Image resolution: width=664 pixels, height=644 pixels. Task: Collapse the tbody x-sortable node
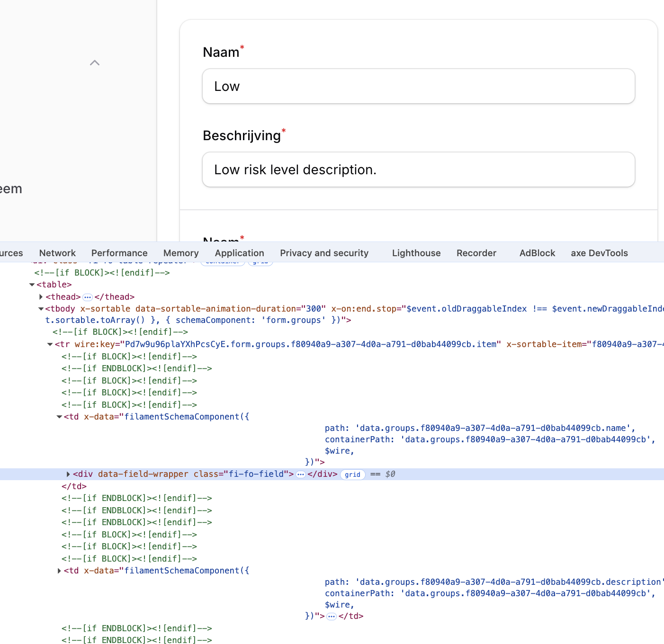(41, 309)
